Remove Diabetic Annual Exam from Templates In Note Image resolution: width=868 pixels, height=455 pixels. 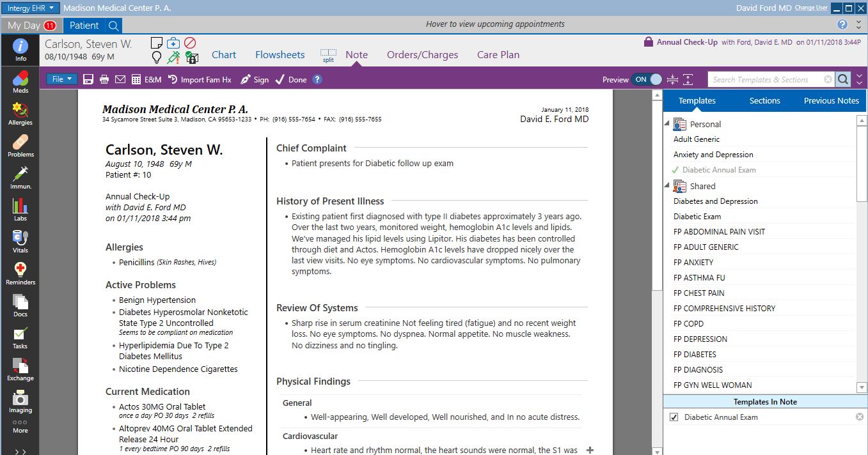tap(860, 417)
